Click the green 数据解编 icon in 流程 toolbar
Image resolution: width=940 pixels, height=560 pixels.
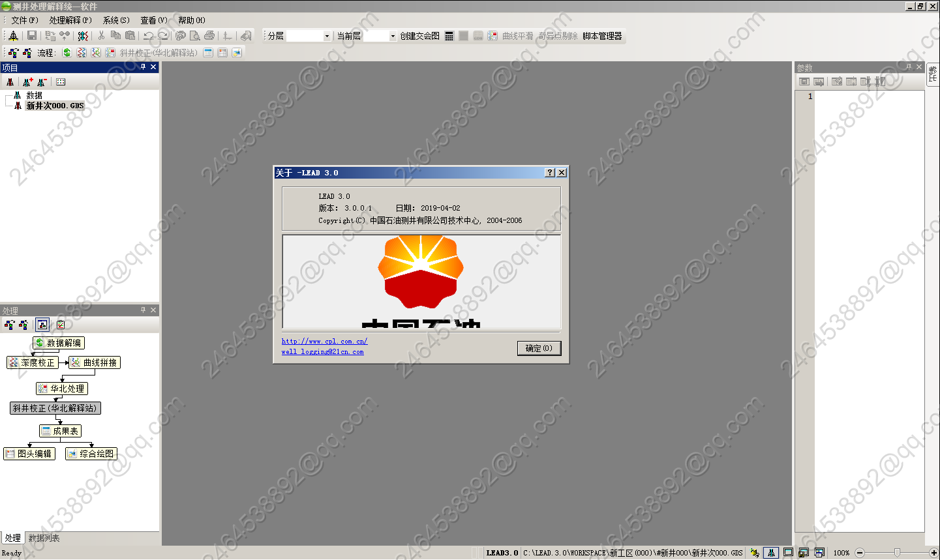[67, 53]
